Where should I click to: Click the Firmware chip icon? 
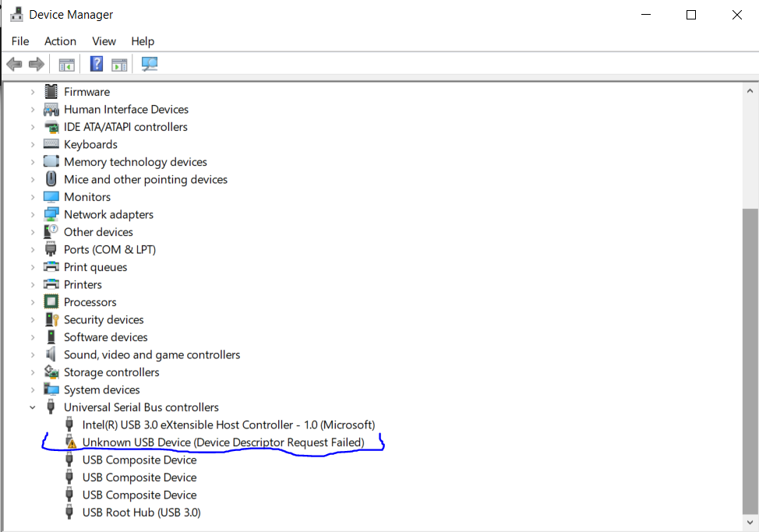51,91
